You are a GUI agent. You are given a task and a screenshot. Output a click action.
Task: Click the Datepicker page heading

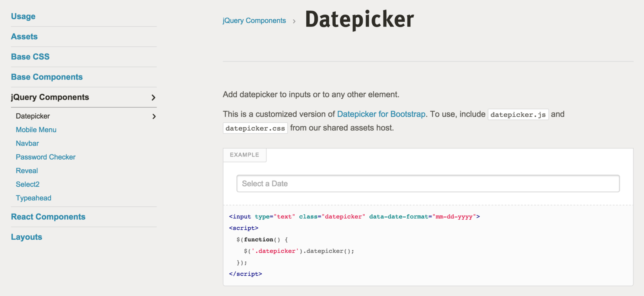pos(359,19)
